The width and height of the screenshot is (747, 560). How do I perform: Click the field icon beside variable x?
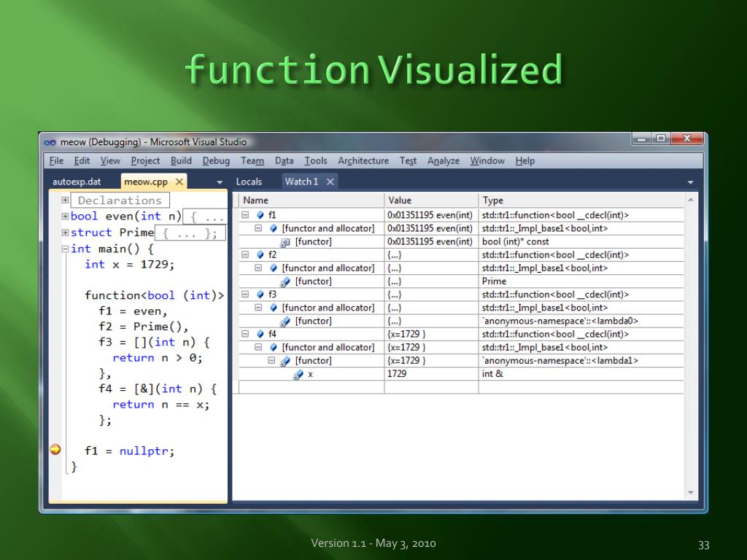click(298, 374)
